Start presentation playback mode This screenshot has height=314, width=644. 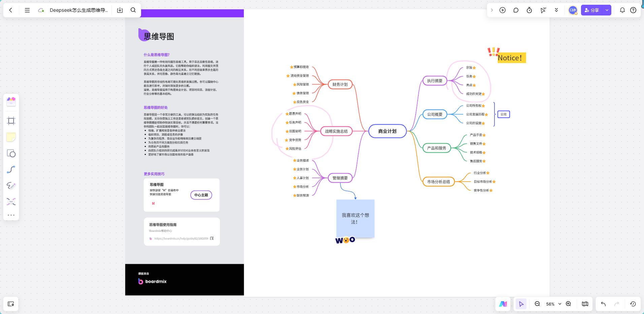coord(503,10)
